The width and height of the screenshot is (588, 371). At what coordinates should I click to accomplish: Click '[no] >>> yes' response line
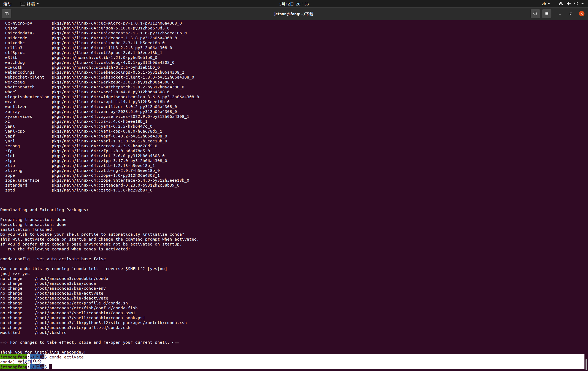tap(15, 274)
